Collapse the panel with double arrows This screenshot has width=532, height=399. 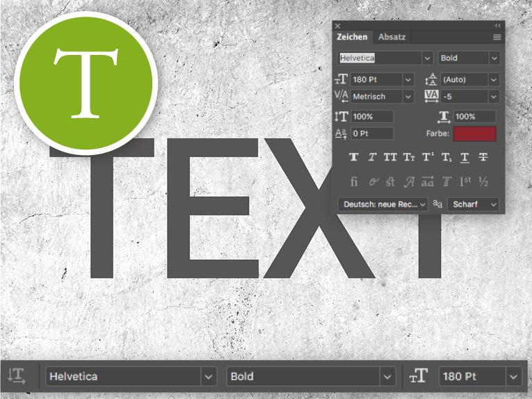pyautogui.click(x=498, y=26)
